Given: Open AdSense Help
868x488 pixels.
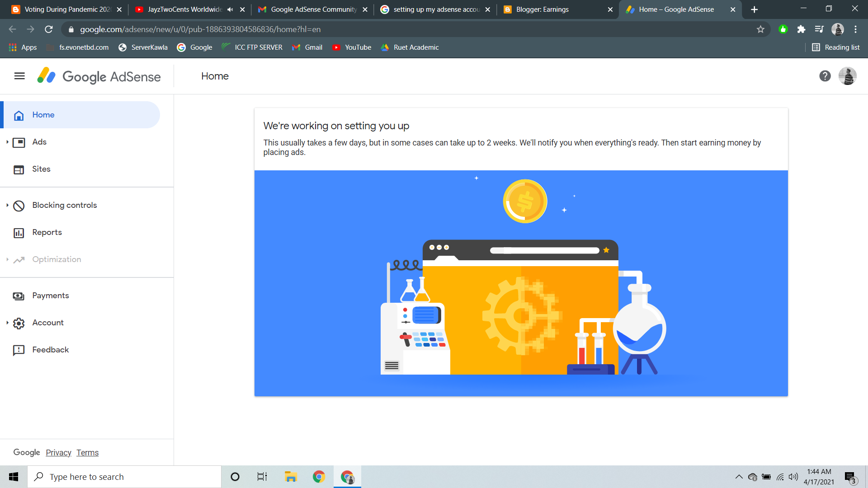Looking at the screenshot, I should [x=825, y=76].
